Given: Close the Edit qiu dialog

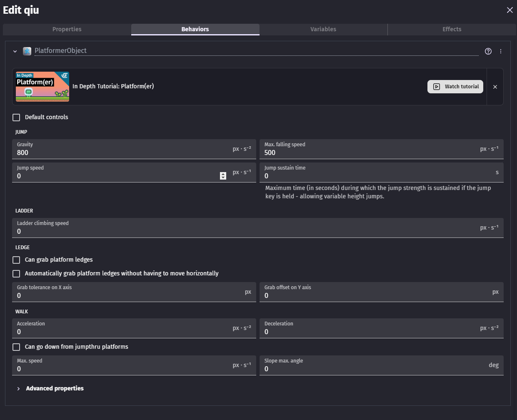Looking at the screenshot, I should (x=510, y=10).
